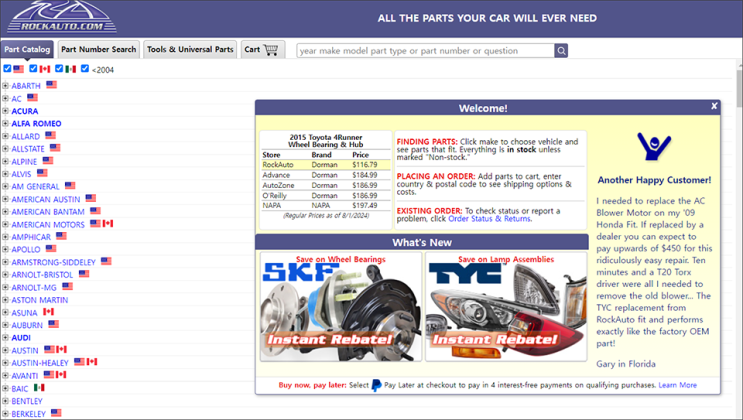Toggle the Canada market checkbox
Image resolution: width=743 pixels, height=420 pixels.
(x=33, y=69)
